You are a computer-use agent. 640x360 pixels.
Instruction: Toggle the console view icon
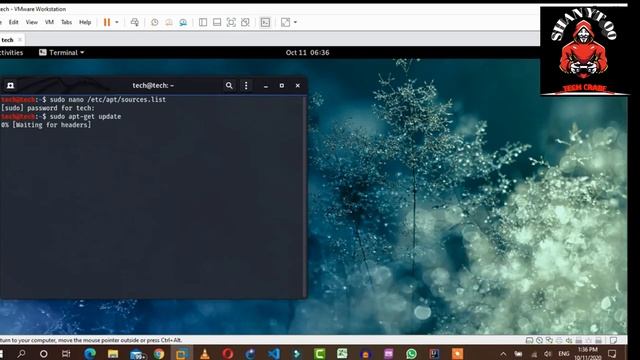(265, 22)
